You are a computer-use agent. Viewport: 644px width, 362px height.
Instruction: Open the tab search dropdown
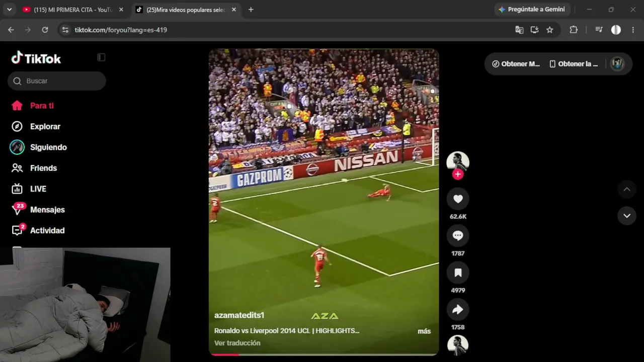click(9, 10)
